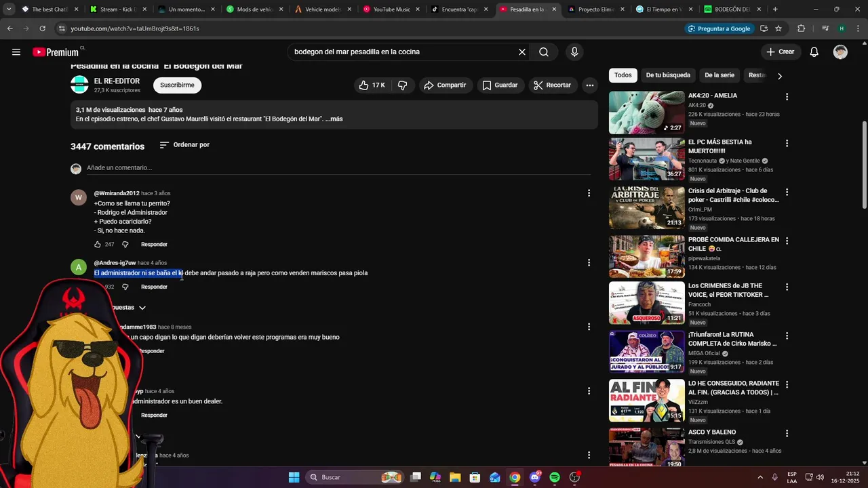The width and height of the screenshot is (868, 488).
Task: Open Discord from the taskbar
Action: (535, 478)
